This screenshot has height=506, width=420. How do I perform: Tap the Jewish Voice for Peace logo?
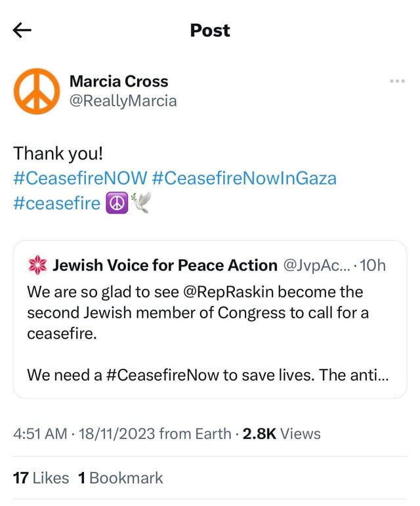35,266
